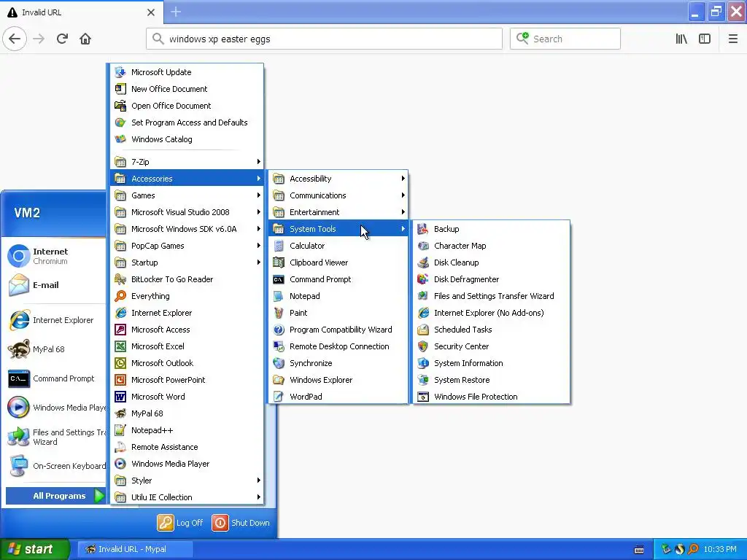The height and width of the screenshot is (560, 747).
Task: Click the browser Search box
Action: pos(565,39)
